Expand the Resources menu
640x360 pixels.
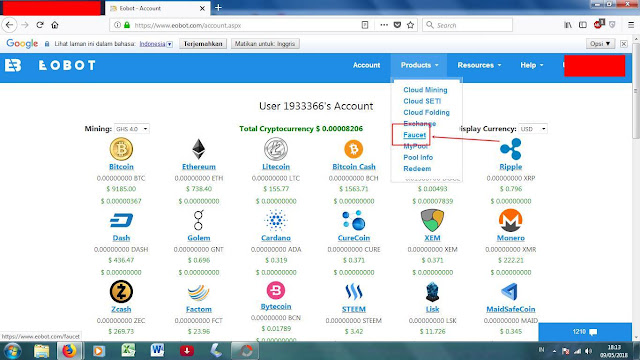coord(479,65)
